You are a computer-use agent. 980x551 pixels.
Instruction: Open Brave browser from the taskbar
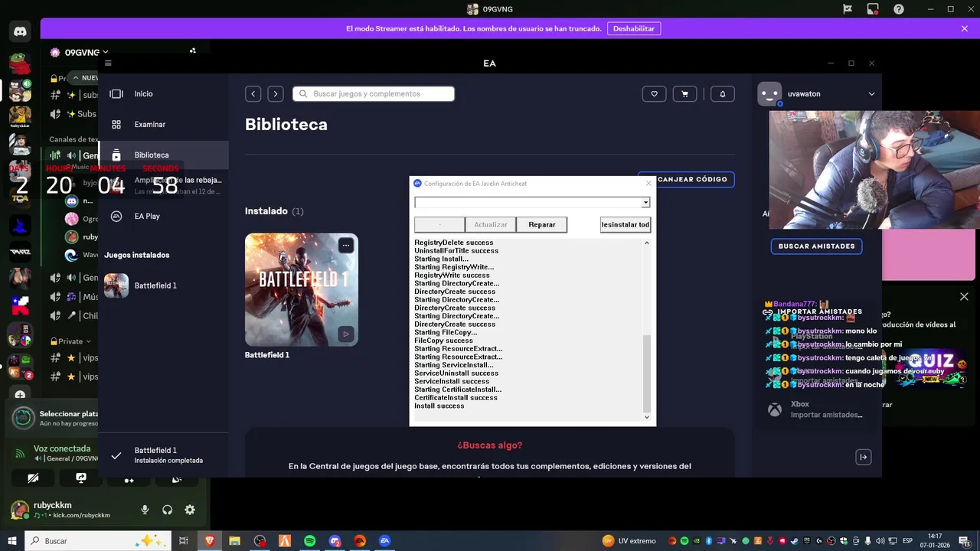coord(210,541)
